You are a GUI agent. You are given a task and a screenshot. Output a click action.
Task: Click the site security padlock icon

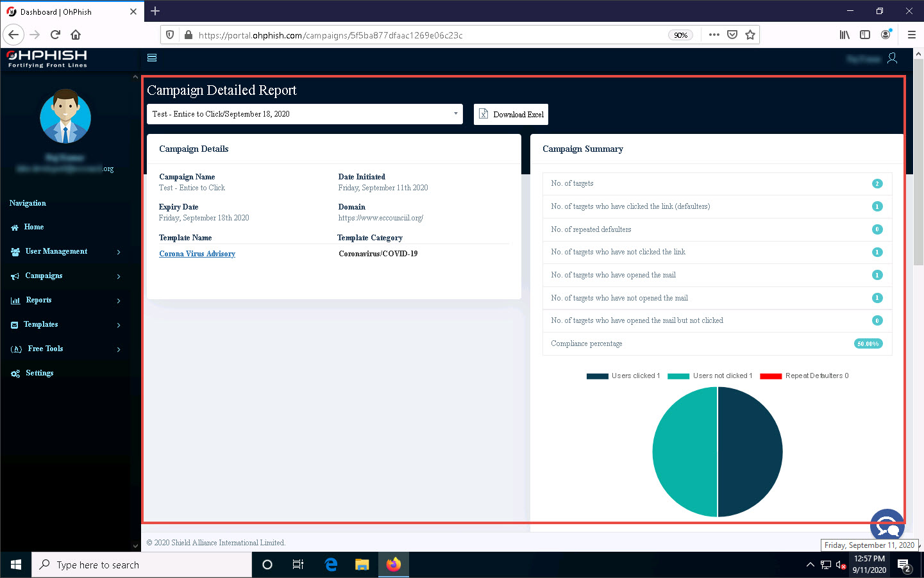[x=188, y=35]
